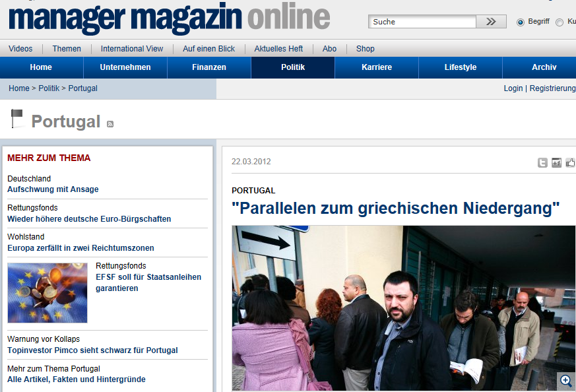Go to Aktuelles Heft in top menu

tap(278, 49)
